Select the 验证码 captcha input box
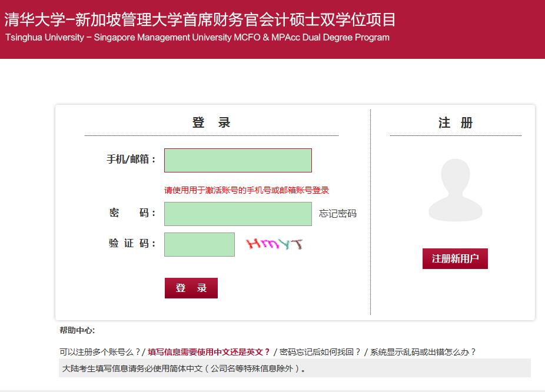Screen dimensions: 545x392 click(x=200, y=244)
